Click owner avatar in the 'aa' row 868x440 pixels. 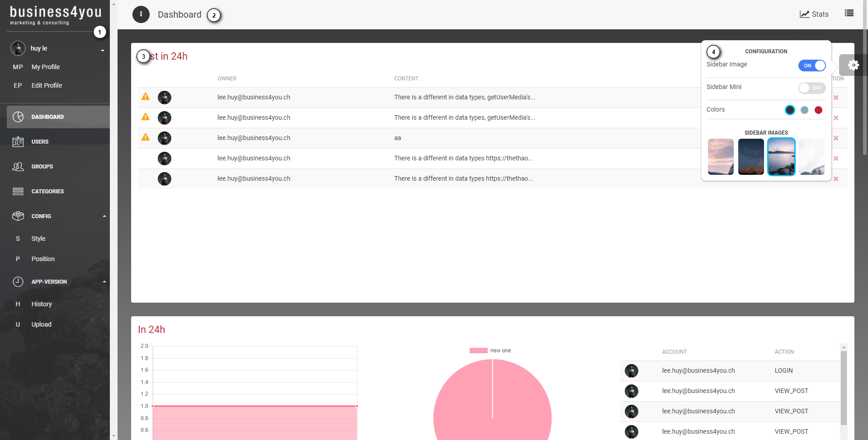[165, 138]
